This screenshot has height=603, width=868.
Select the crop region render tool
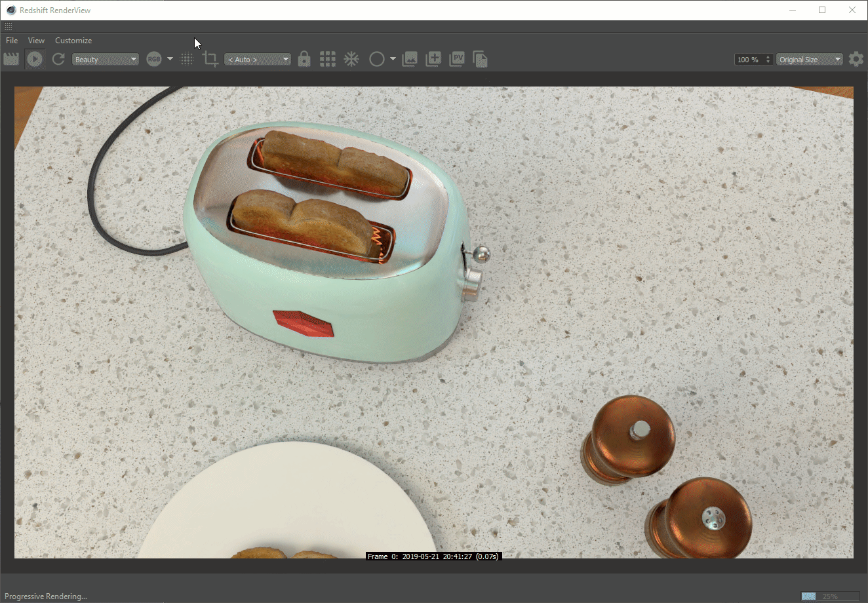coord(210,59)
